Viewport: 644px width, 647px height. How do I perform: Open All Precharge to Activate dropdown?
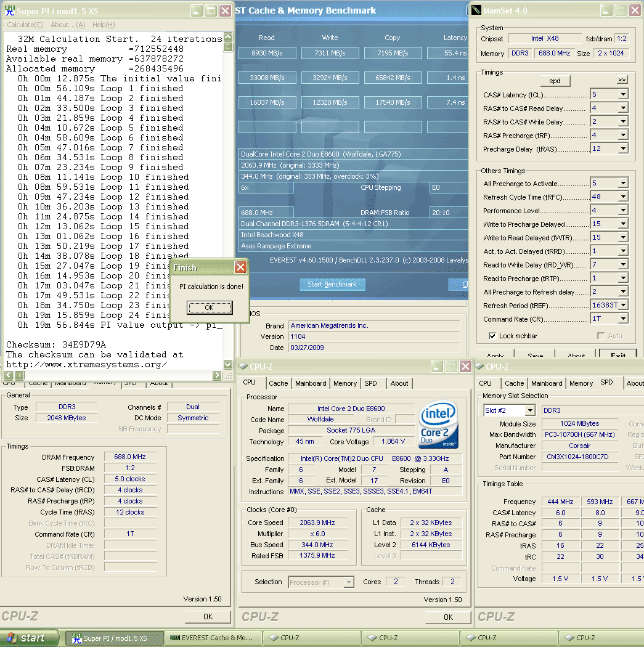pyautogui.click(x=623, y=183)
